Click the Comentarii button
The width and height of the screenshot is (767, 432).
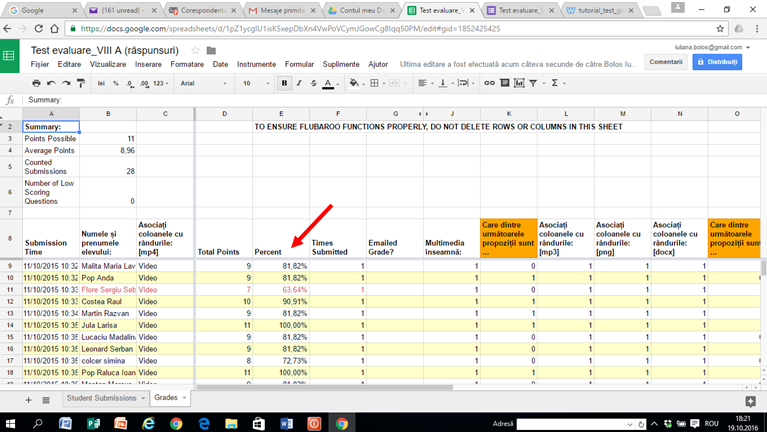point(666,62)
